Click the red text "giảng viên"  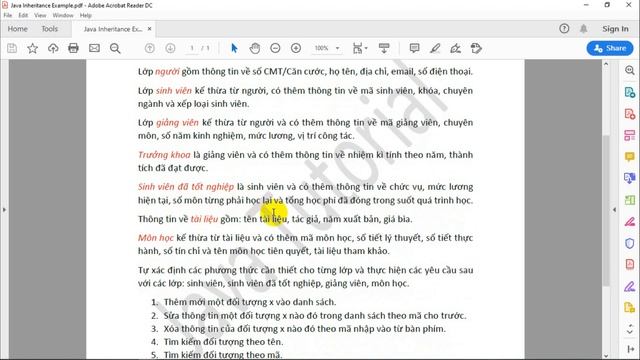point(177,122)
